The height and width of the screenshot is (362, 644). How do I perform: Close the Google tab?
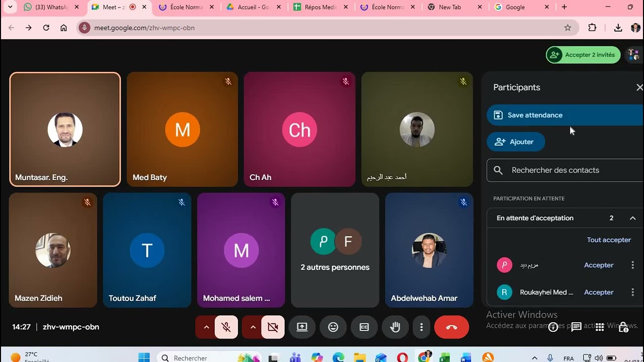547,7
